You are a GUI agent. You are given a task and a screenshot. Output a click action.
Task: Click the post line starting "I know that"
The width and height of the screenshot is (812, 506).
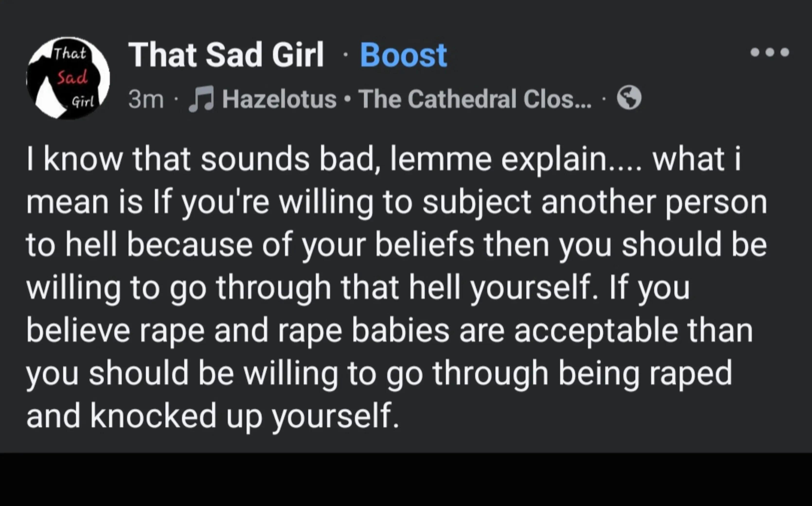pos(384,160)
